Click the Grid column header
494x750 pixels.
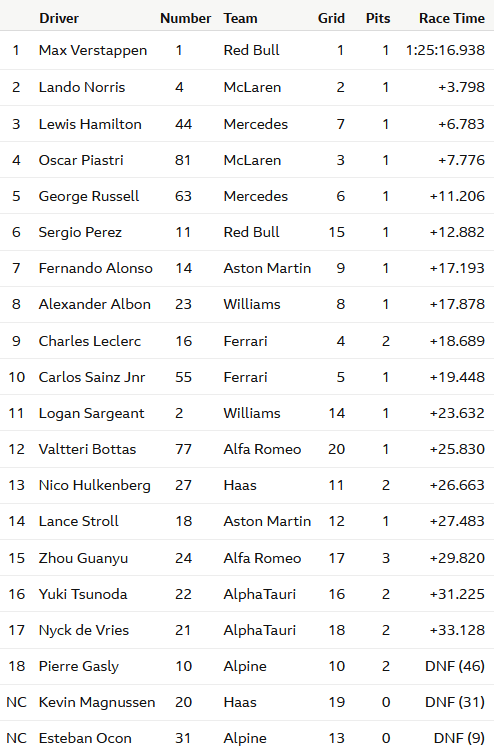click(331, 18)
